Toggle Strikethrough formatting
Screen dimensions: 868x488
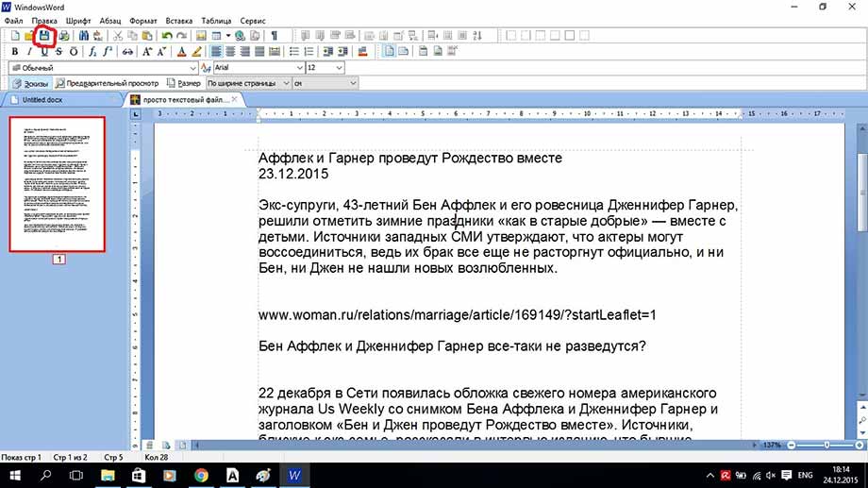tap(58, 52)
